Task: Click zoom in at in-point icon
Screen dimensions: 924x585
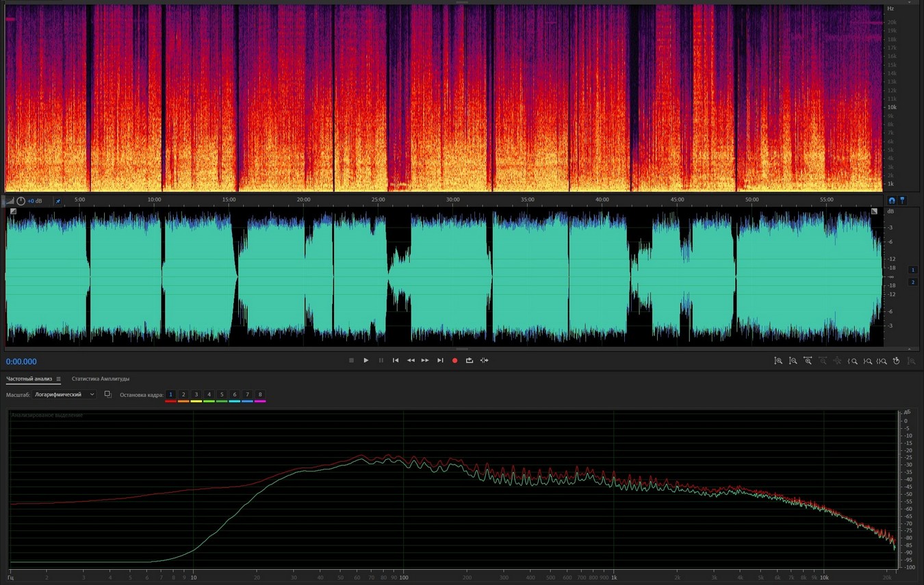Action: tap(853, 361)
